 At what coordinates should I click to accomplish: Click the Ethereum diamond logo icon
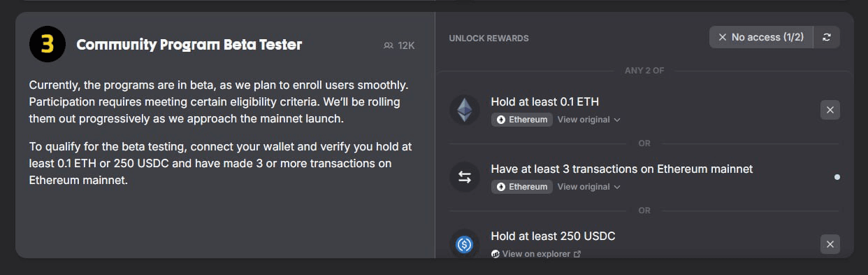click(465, 110)
